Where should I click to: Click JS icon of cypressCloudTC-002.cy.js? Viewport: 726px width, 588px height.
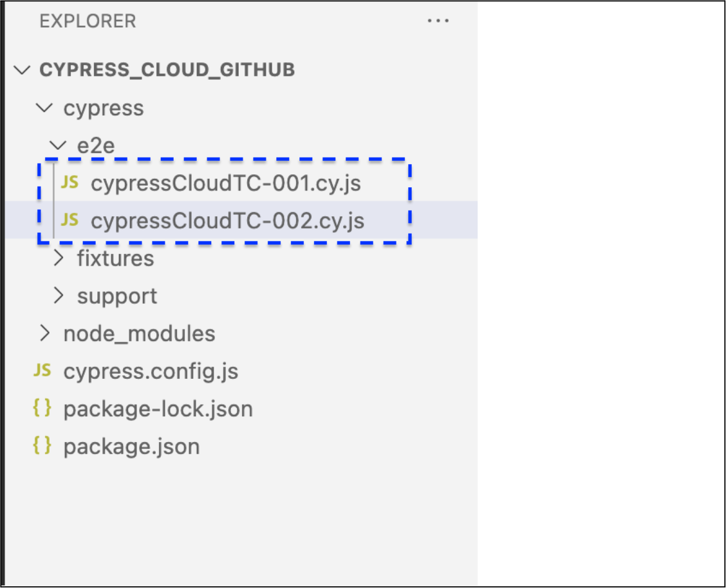70,220
